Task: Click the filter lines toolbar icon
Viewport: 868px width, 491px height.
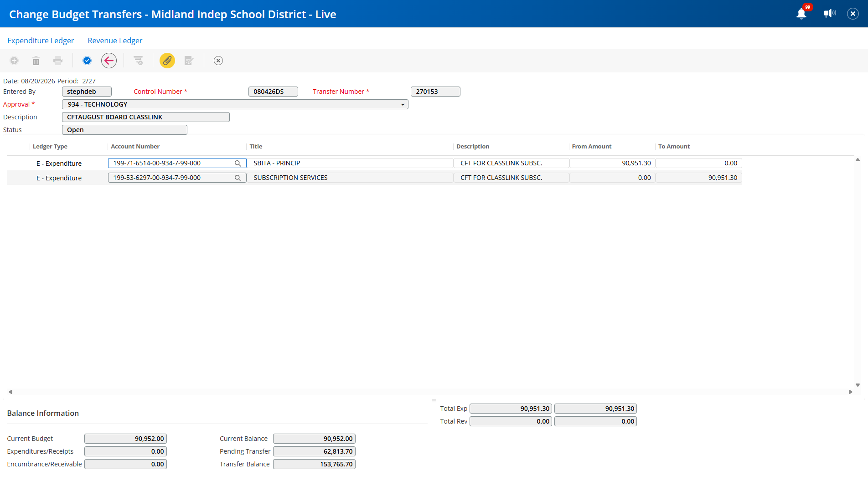Action: point(138,61)
